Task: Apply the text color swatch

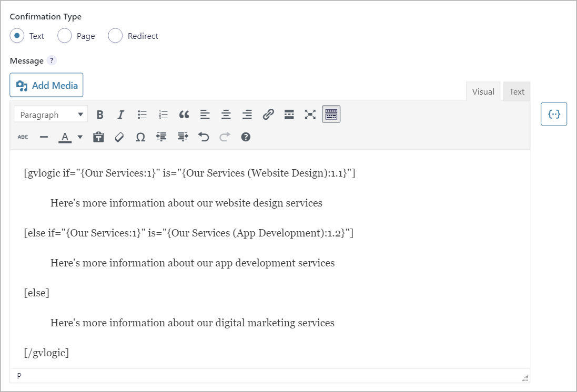Action: tap(65, 137)
